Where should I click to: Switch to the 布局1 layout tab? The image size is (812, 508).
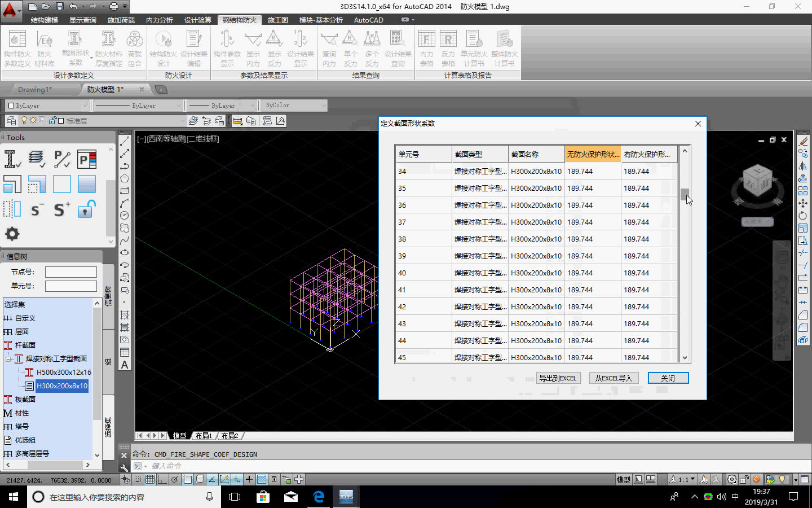[x=203, y=436]
